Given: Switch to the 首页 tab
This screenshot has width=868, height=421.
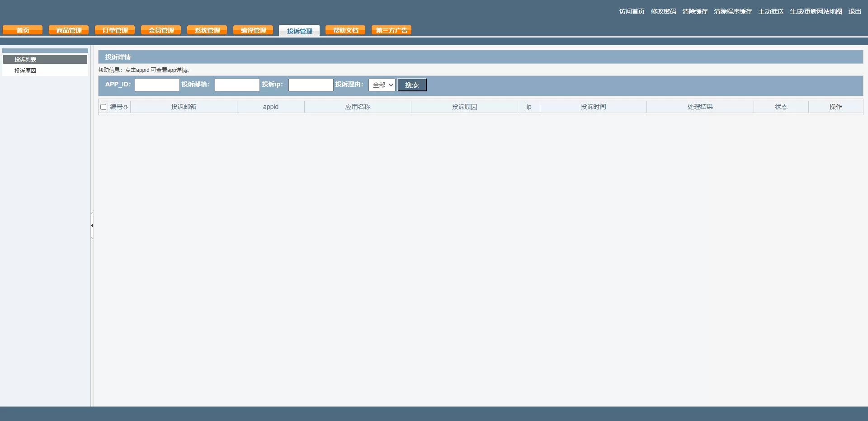Looking at the screenshot, I should 23,30.
